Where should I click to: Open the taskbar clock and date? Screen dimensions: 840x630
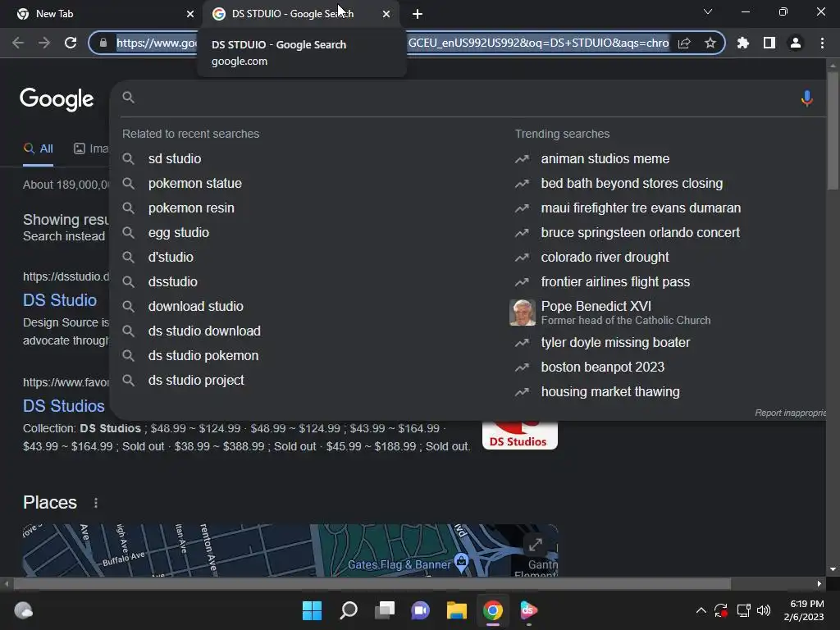pyautogui.click(x=805, y=610)
